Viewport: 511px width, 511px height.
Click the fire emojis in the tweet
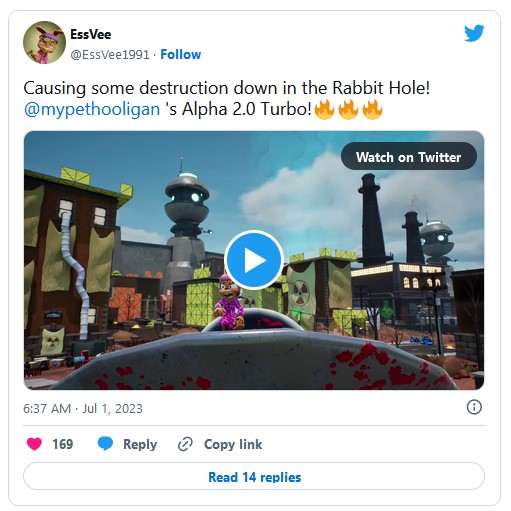pos(348,109)
